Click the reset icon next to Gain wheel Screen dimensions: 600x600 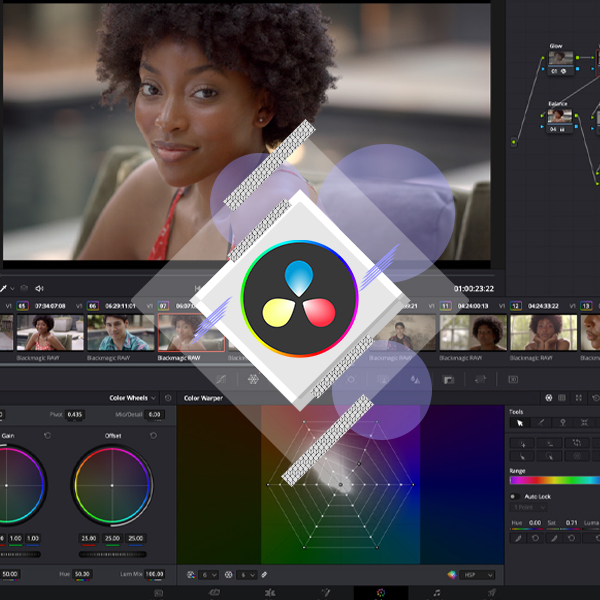[x=48, y=436]
